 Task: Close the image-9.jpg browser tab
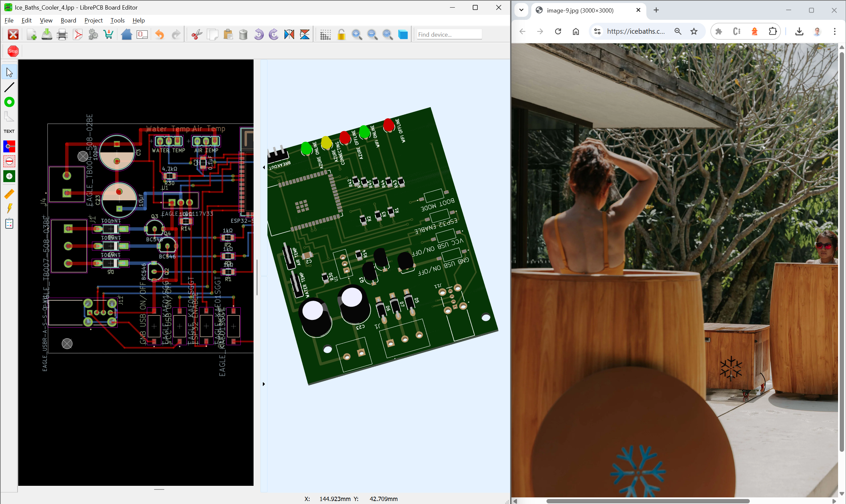(x=638, y=10)
